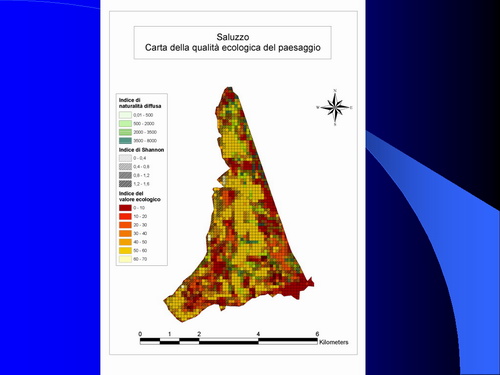Click the '60 - 70' ecological value label

click(140, 259)
